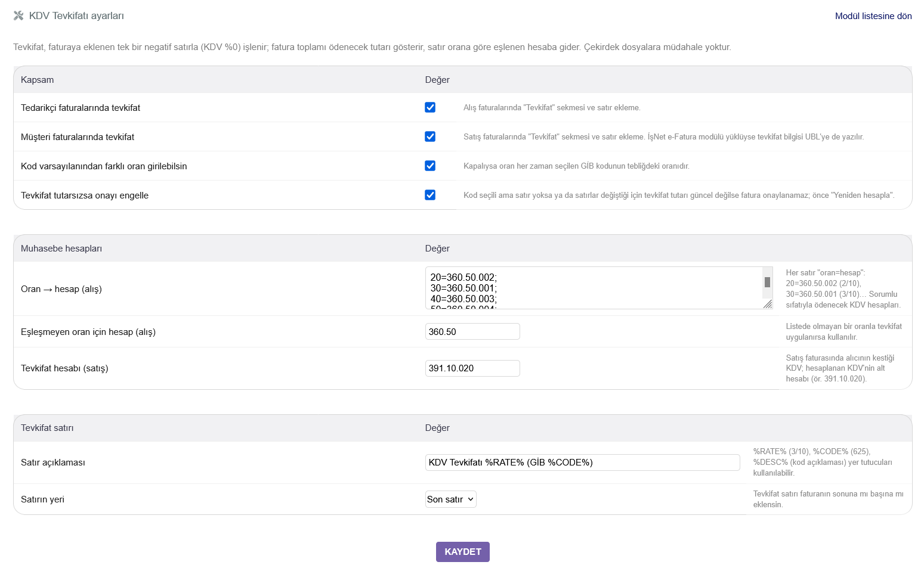The image size is (924, 568).
Task: Open Modül listesine dön link
Action: coord(873,16)
